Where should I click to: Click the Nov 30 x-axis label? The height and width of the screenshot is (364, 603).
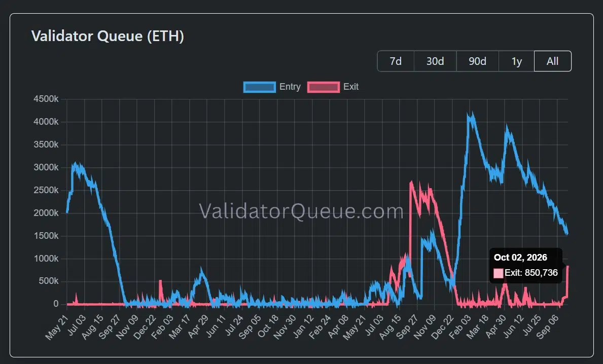tap(285, 326)
